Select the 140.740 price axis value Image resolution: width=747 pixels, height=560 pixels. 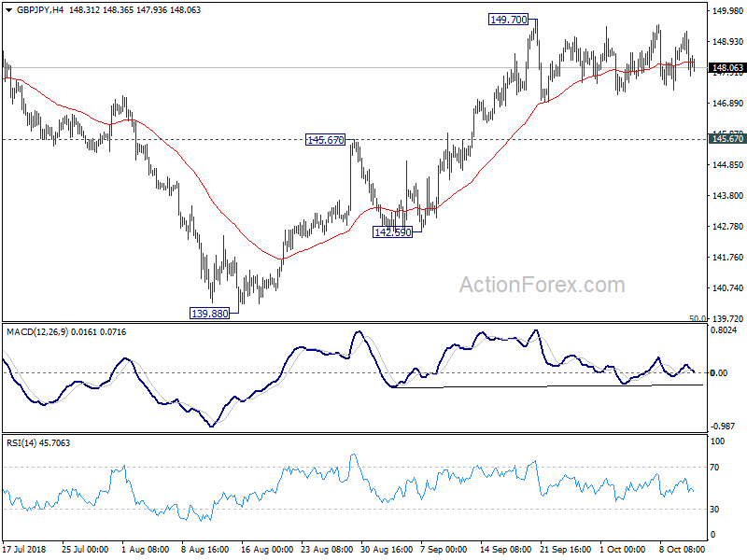click(x=727, y=288)
